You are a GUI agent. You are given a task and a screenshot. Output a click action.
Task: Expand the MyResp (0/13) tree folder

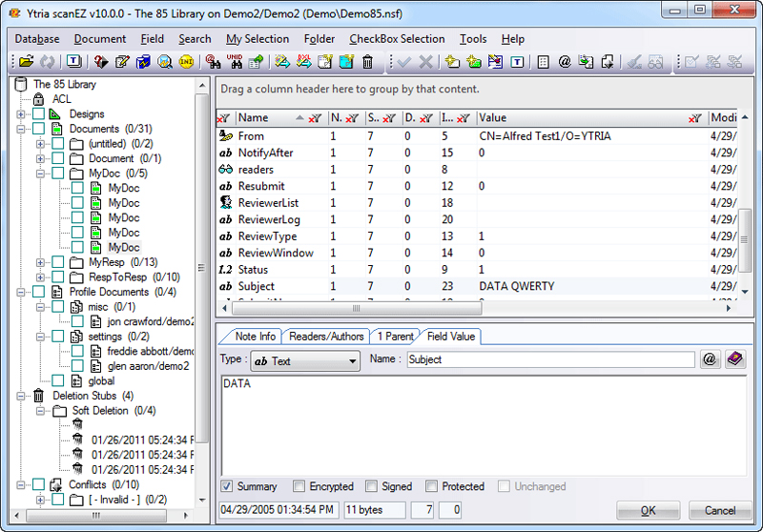pos(40,262)
